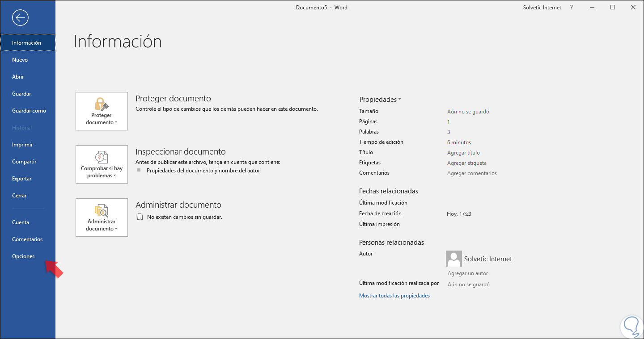Open the Help question mark icon
The image size is (644, 339).
(572, 8)
